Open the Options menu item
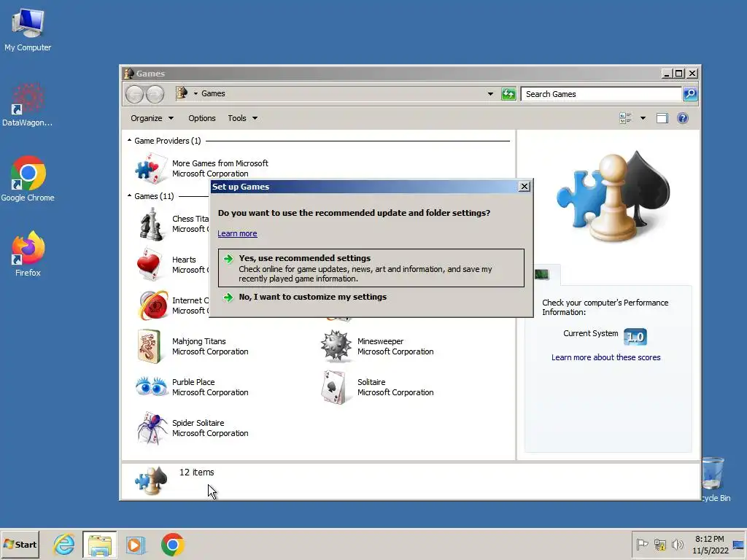 click(201, 118)
